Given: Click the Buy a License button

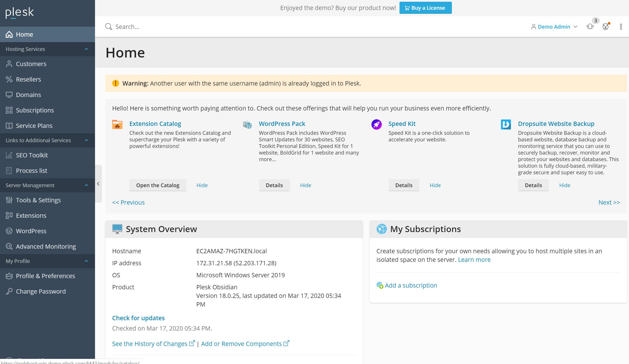Looking at the screenshot, I should tap(426, 8).
